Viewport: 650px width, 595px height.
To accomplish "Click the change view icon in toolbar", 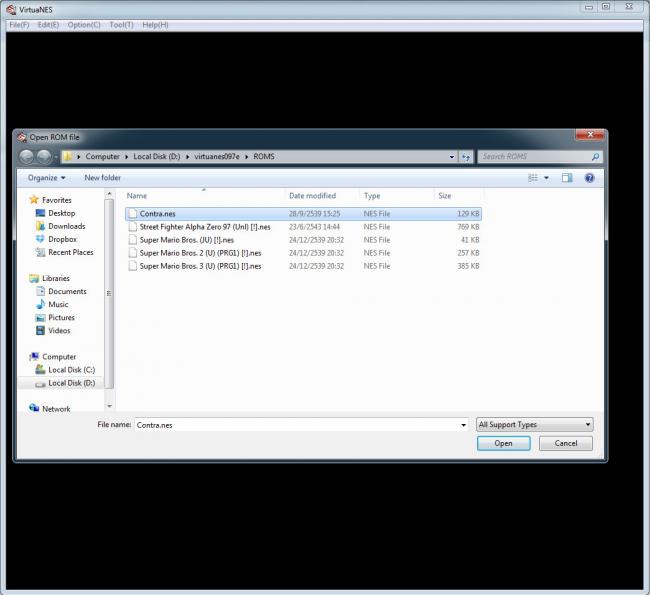I will click(533, 178).
